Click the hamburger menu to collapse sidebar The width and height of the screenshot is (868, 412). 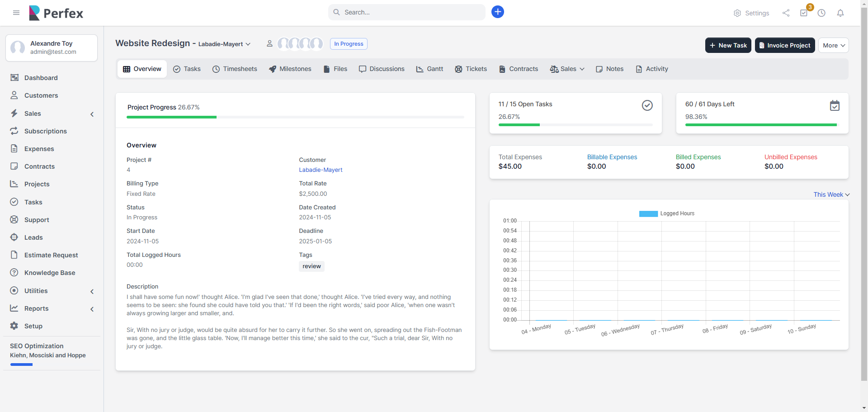pyautogui.click(x=16, y=13)
